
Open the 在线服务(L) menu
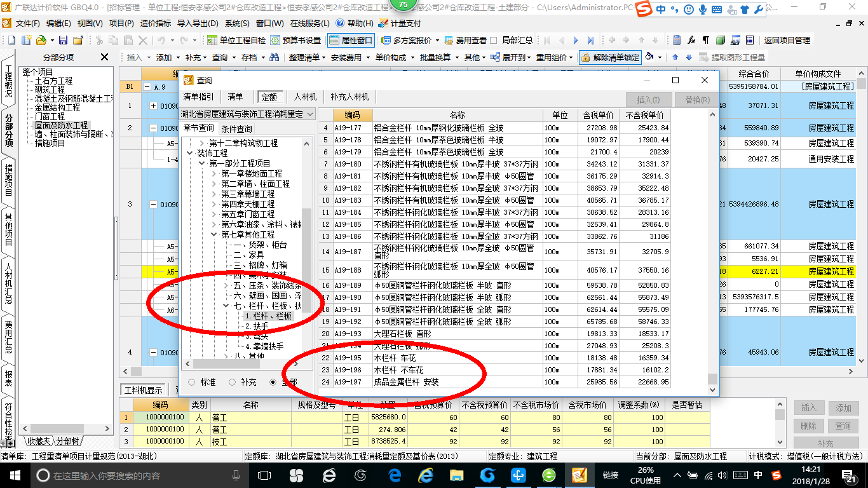pos(309,24)
